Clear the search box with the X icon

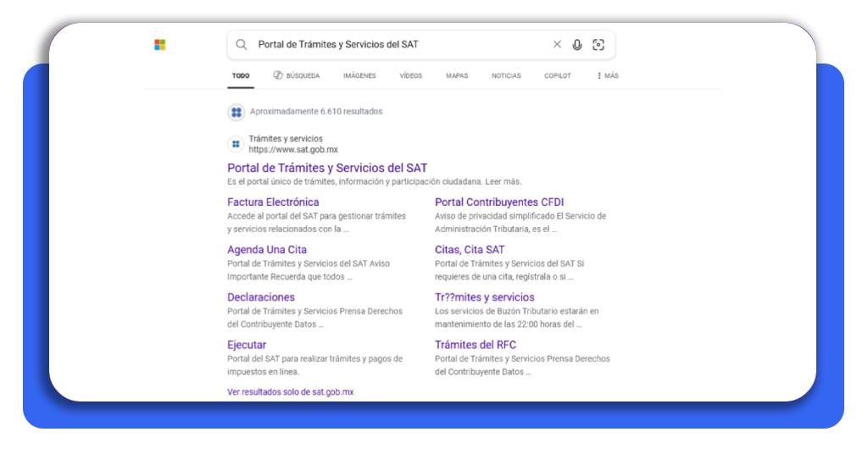(x=558, y=44)
